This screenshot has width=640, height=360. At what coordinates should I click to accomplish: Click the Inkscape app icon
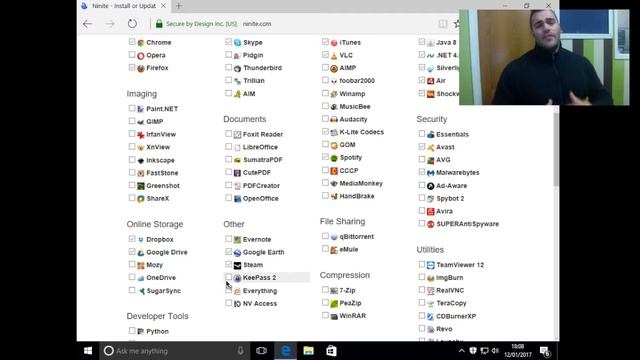tap(141, 160)
